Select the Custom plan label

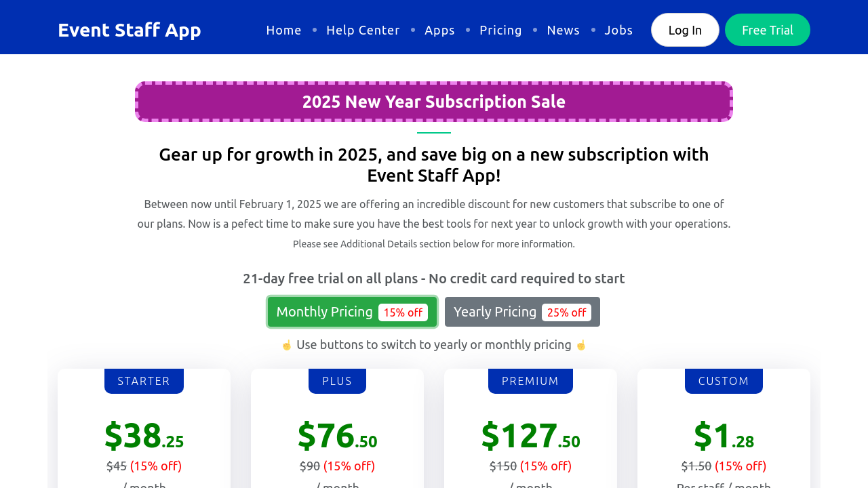tap(724, 381)
